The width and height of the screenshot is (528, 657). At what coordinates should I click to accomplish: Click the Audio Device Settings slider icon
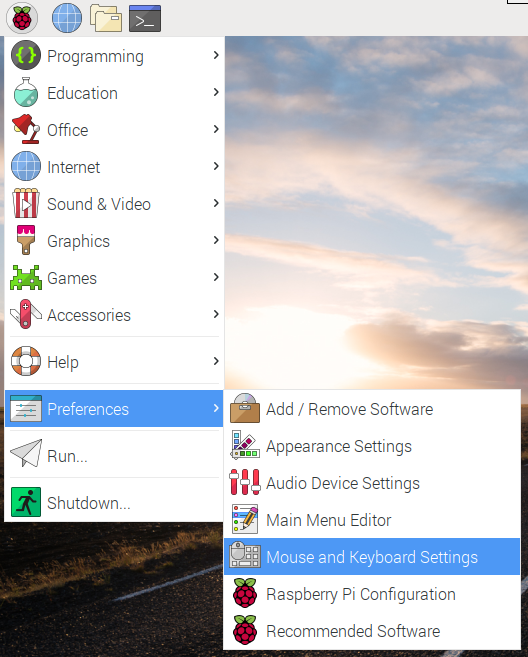pos(245,482)
